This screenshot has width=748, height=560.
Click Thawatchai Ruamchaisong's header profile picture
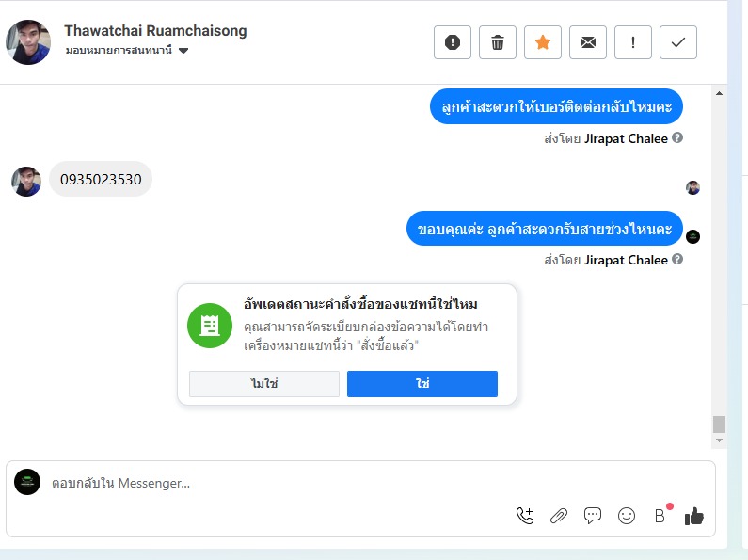(28, 41)
